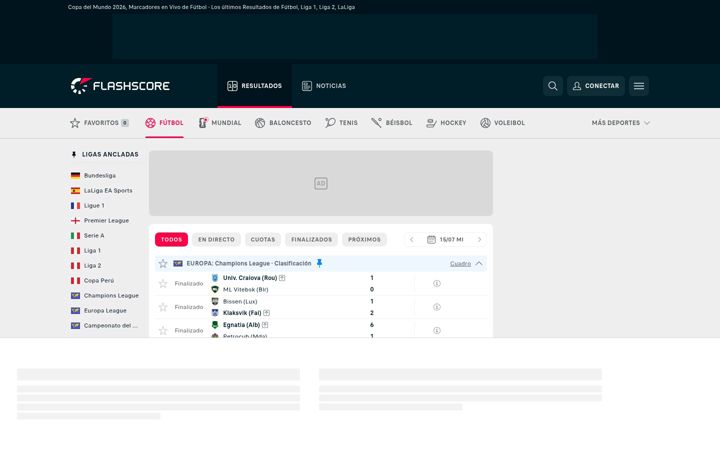Open Liga 1 pinned league
The width and height of the screenshot is (720, 450).
86,251
